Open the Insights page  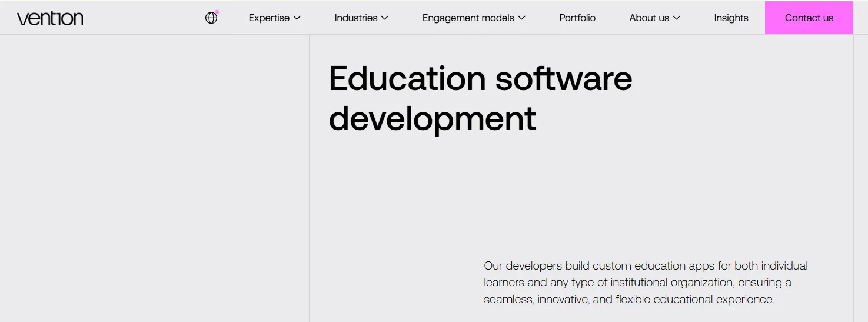[x=731, y=18]
